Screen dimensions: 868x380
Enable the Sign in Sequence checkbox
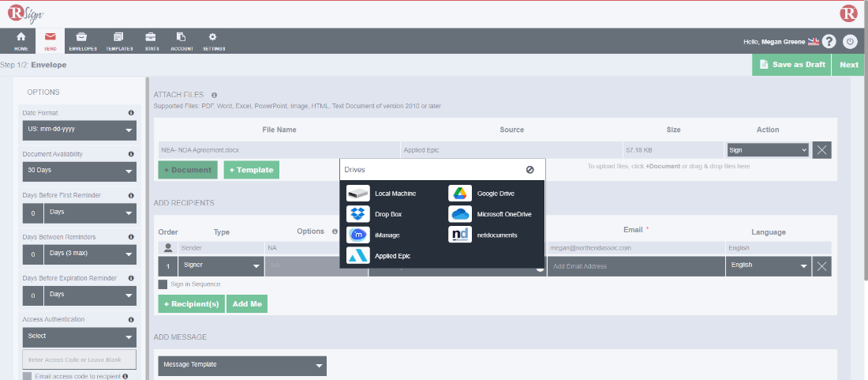coord(163,284)
